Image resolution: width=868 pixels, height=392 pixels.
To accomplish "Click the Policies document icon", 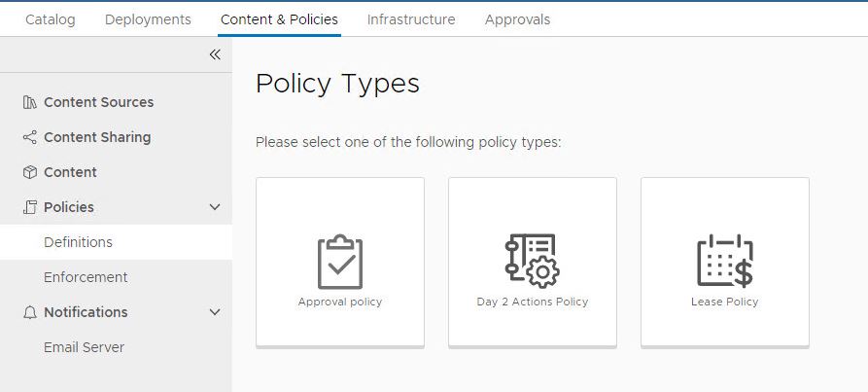I will point(29,207).
